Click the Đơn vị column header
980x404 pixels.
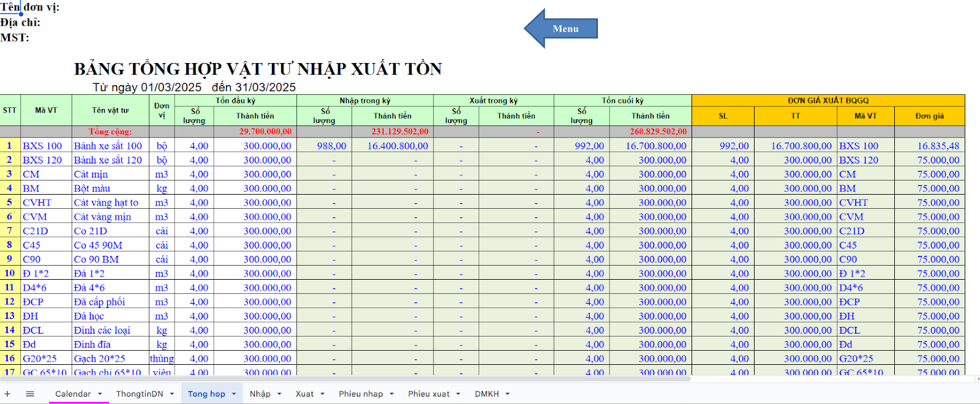(162, 110)
